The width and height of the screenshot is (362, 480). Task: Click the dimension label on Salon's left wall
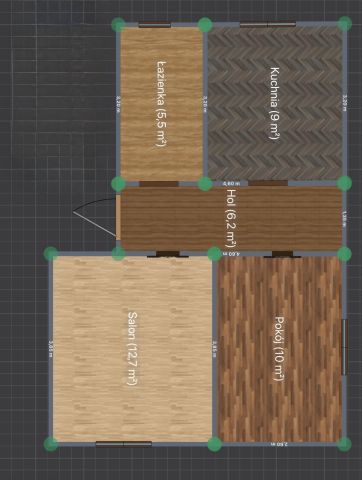pos(51,349)
